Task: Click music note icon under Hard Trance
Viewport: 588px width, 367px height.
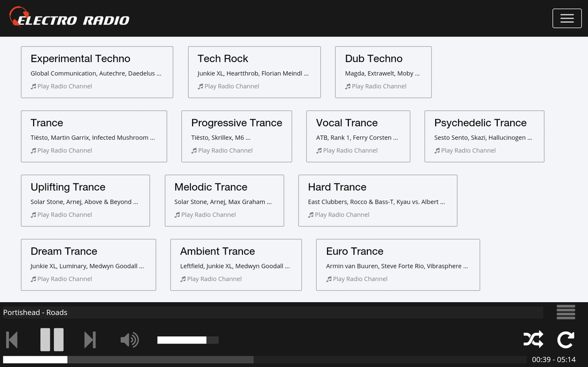Action: (x=311, y=215)
